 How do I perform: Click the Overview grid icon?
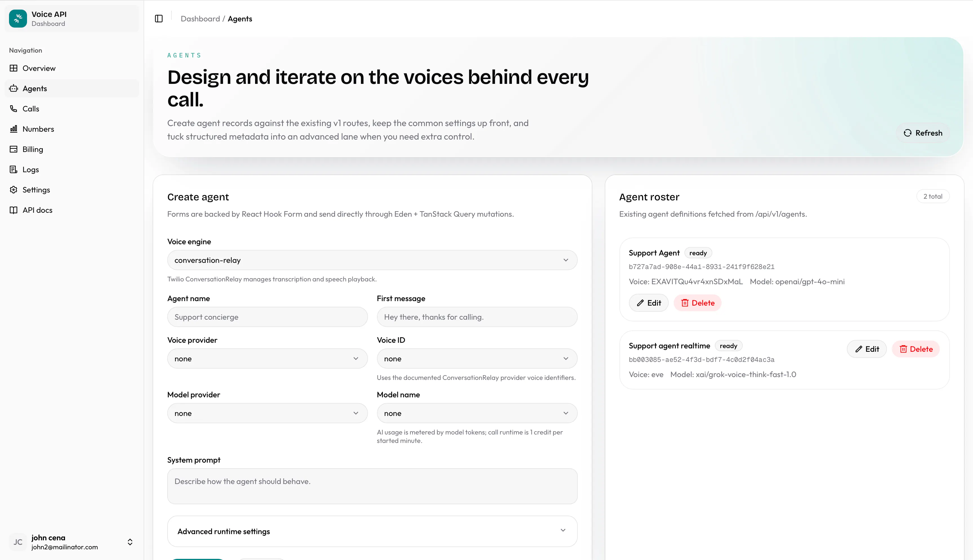pos(14,68)
